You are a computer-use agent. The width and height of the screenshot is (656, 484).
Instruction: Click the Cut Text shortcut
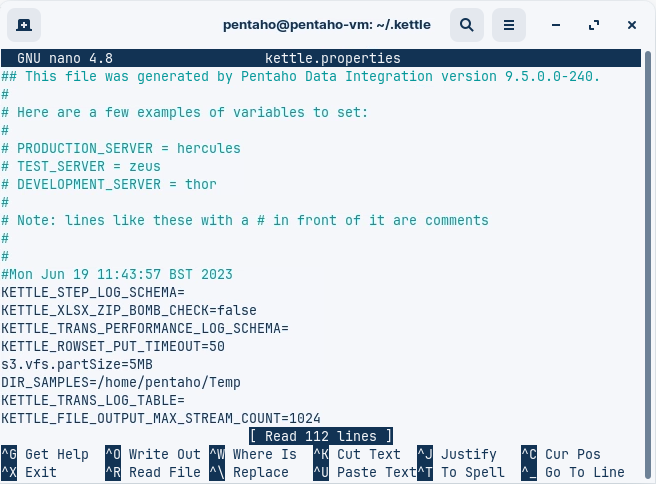(368, 454)
